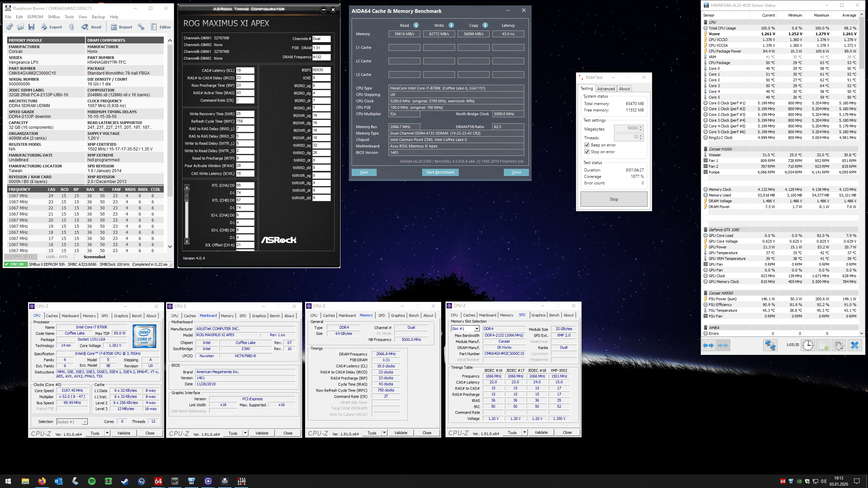This screenshot has width=868, height=488.
Task: Expand the Tools dropdown arrow in CPU-Z SPD window
Action: click(525, 432)
